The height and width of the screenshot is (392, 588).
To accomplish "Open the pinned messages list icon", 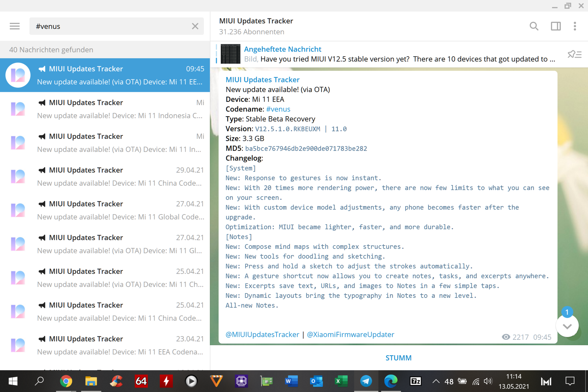I will point(574,55).
